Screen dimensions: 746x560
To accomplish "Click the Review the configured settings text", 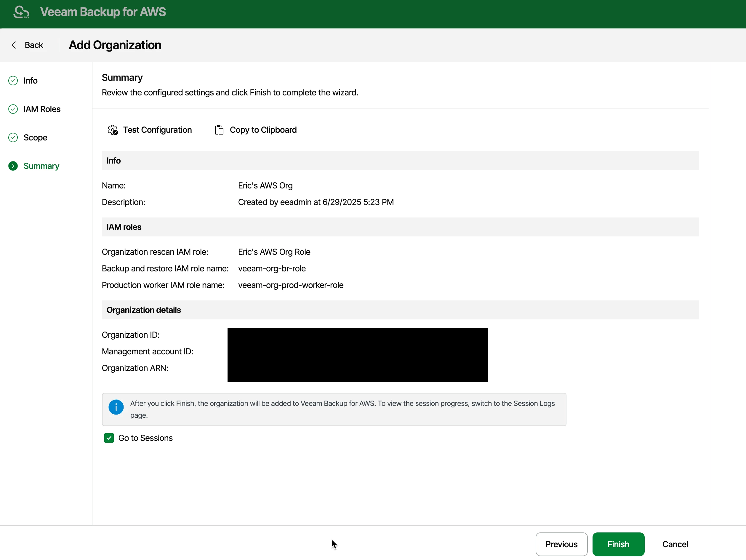I will point(230,92).
